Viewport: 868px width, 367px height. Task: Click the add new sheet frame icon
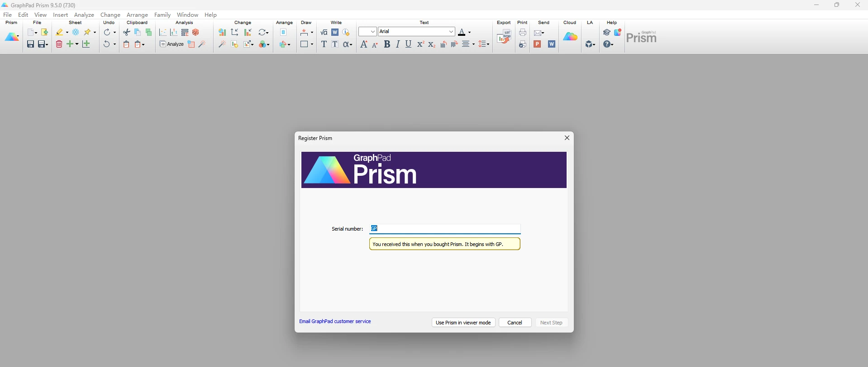pyautogui.click(x=86, y=44)
